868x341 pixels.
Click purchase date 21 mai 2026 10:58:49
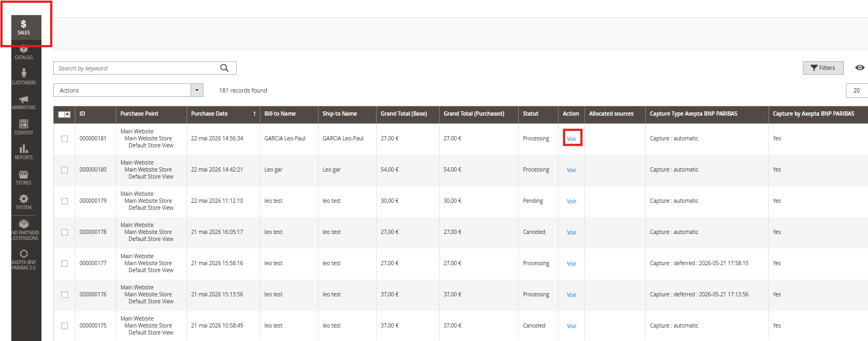(217, 326)
